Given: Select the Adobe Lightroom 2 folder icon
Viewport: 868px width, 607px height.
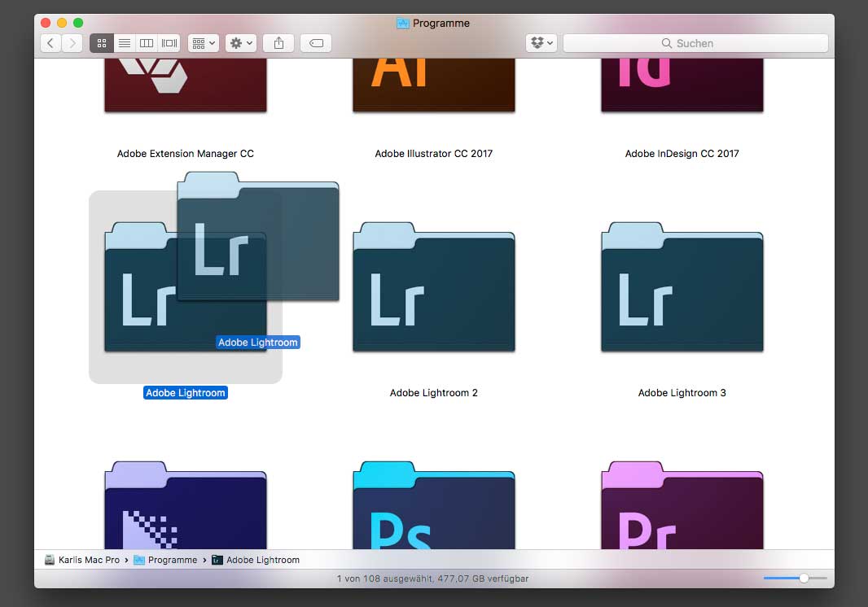Looking at the screenshot, I should (x=434, y=287).
